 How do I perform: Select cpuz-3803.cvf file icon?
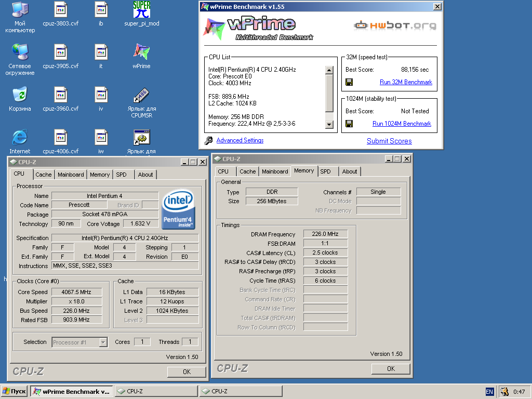pyautogui.click(x=61, y=14)
